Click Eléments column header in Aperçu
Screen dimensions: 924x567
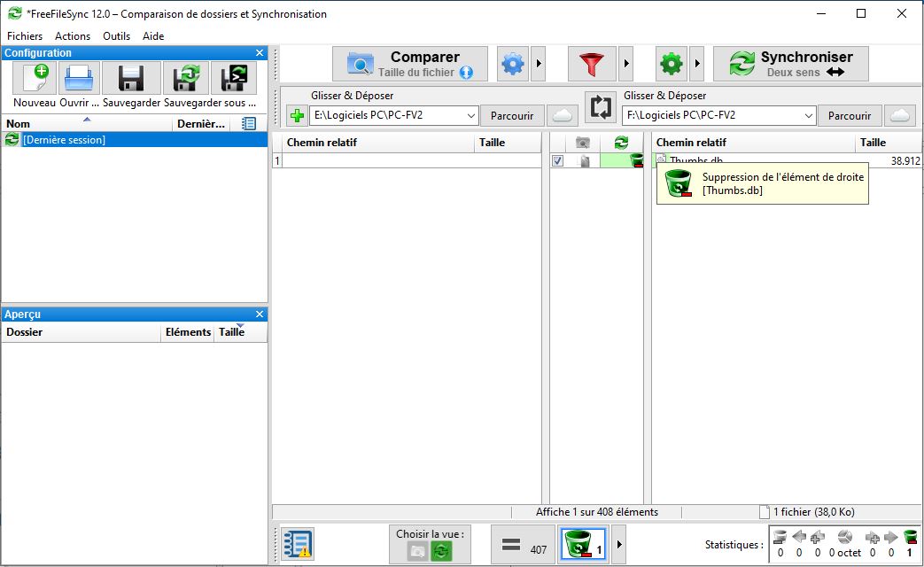pos(188,332)
